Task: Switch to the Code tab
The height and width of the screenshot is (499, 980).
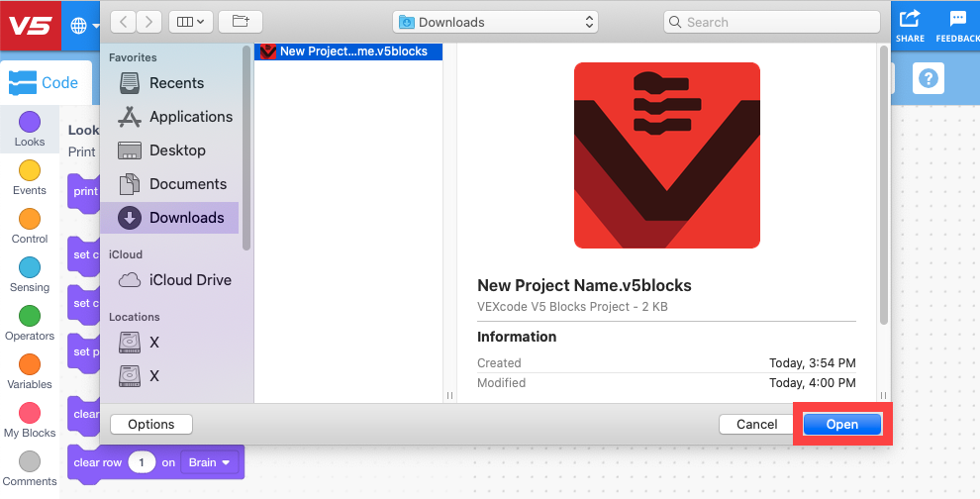Action: coord(45,82)
